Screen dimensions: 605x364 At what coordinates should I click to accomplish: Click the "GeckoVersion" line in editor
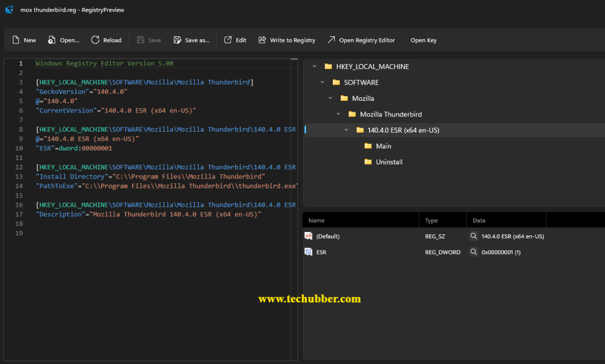click(x=81, y=92)
